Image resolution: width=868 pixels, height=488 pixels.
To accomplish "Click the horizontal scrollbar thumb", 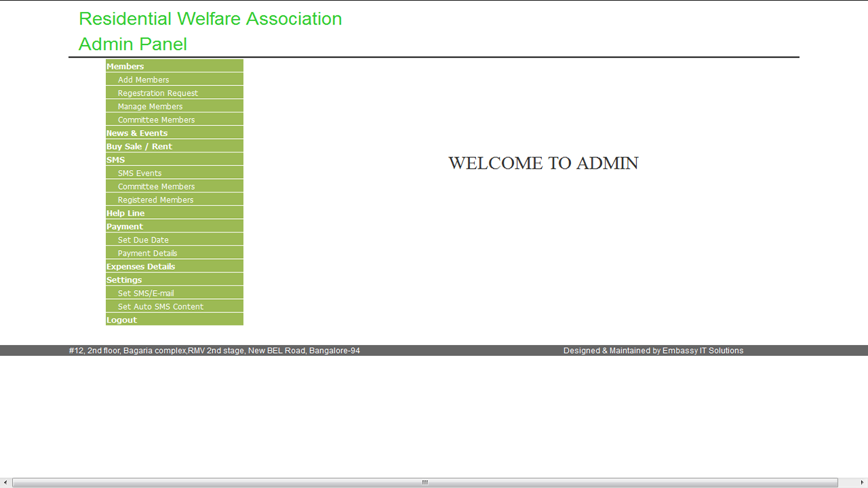I will coord(425,483).
